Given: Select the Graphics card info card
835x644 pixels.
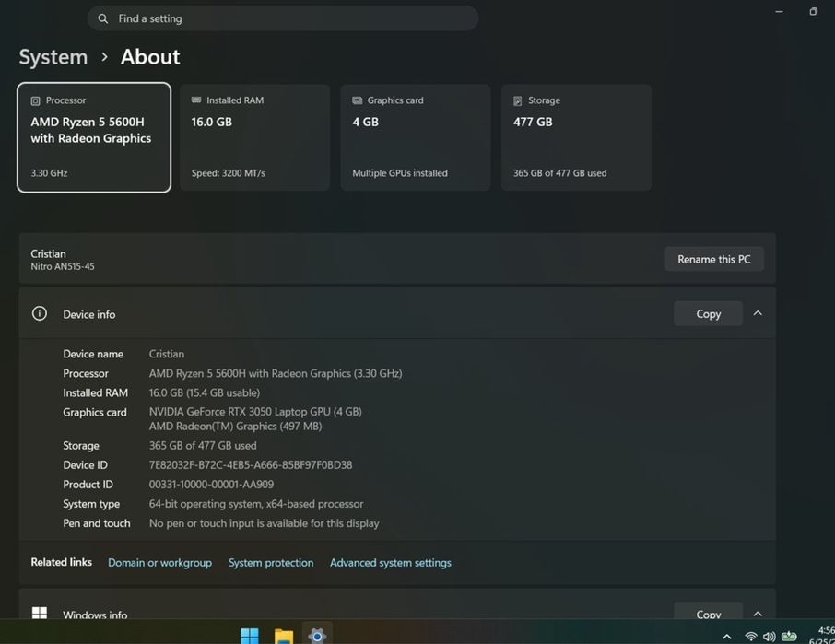Looking at the screenshot, I should coord(416,137).
